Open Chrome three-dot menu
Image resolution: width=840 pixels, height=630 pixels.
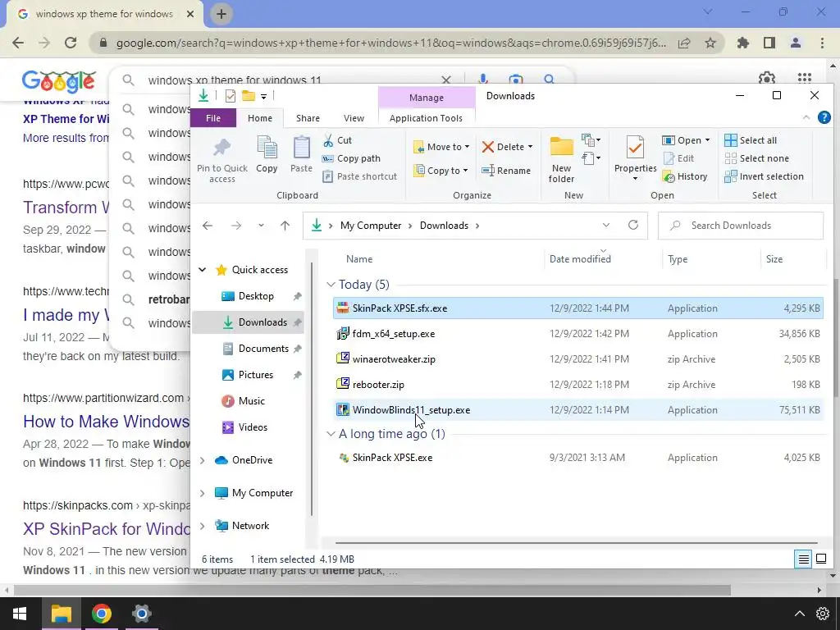click(x=822, y=43)
